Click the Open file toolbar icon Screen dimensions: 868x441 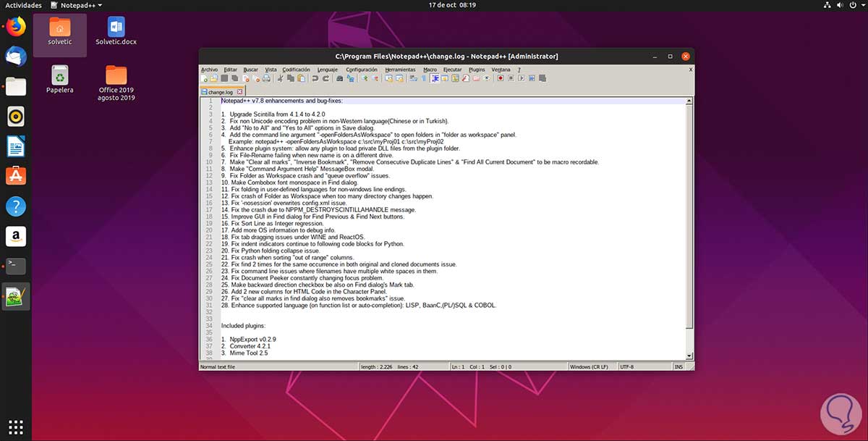coord(214,78)
